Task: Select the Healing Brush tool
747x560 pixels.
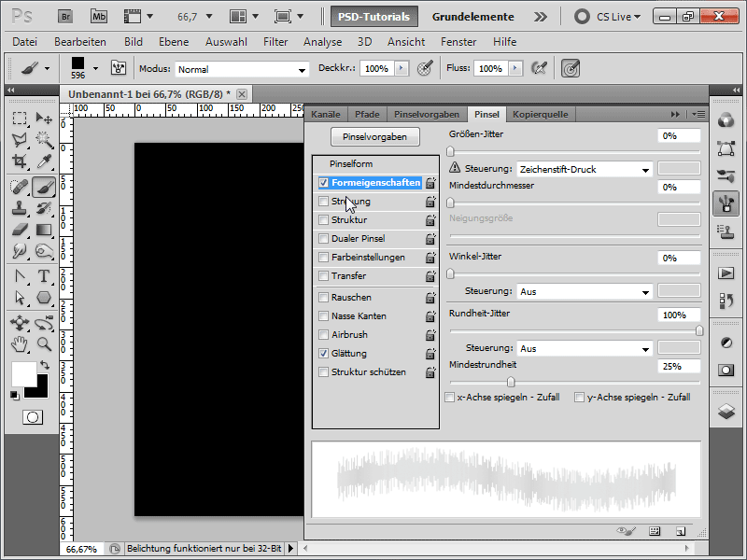Action: (x=20, y=187)
